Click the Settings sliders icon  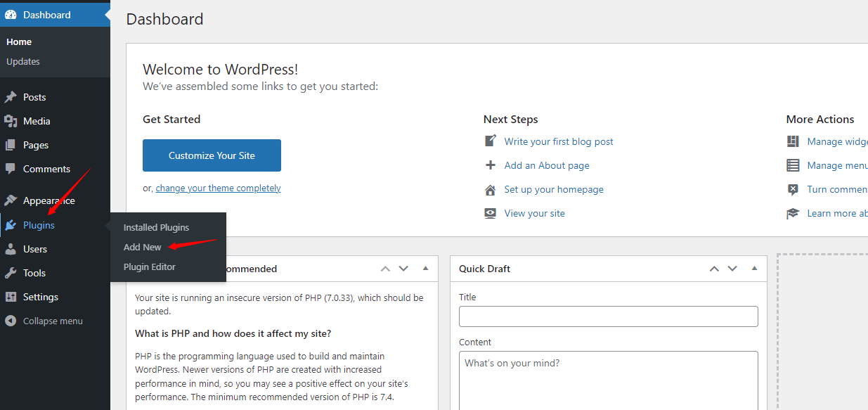pos(11,297)
